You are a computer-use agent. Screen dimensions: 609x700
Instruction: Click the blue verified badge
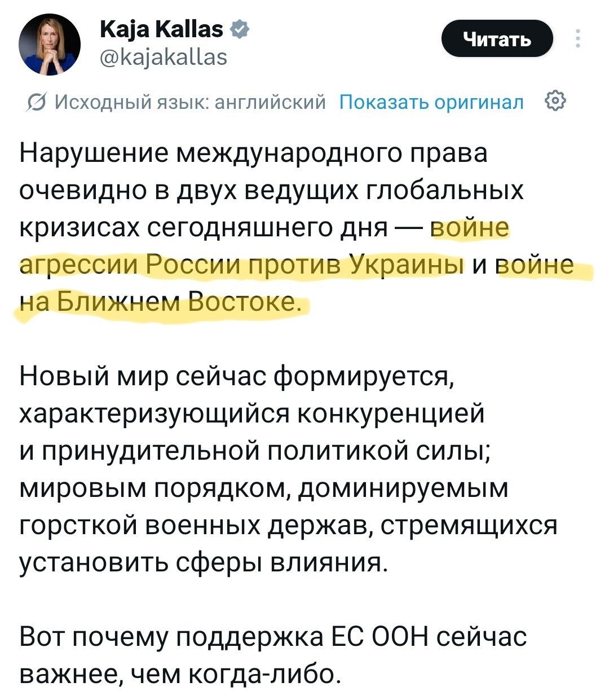(238, 29)
